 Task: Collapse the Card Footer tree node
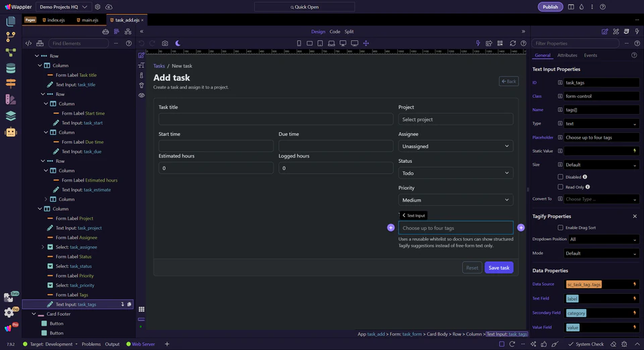pyautogui.click(x=34, y=314)
